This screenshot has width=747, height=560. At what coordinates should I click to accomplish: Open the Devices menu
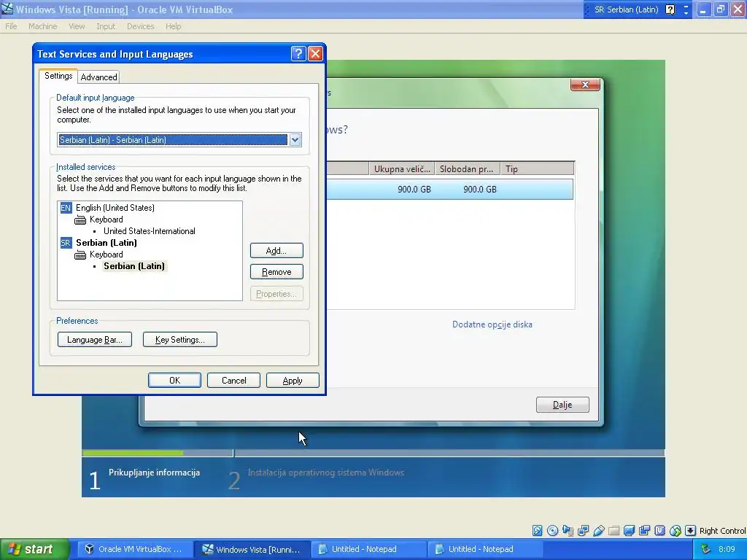pyautogui.click(x=141, y=26)
